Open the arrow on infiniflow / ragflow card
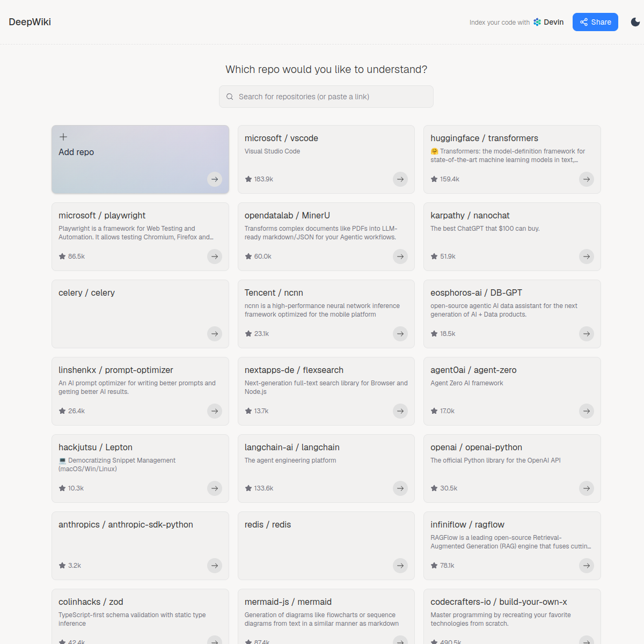This screenshot has width=644, height=644. pyautogui.click(x=587, y=566)
